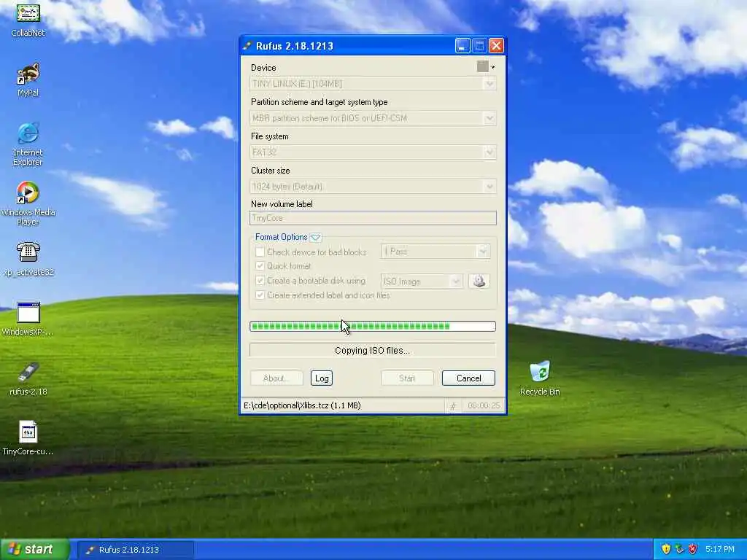Click the red shield alert tray icon
Screen dimensions: 747x560
pos(693,549)
